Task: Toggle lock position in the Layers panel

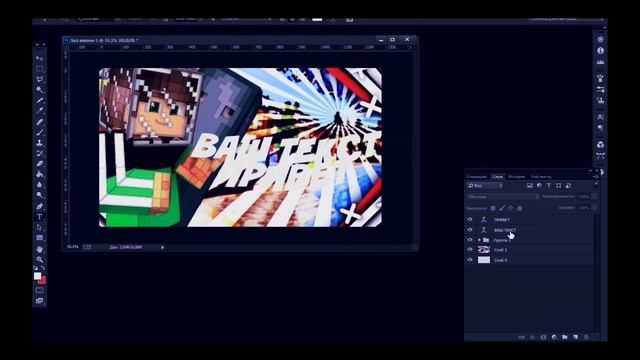Action: 511,208
